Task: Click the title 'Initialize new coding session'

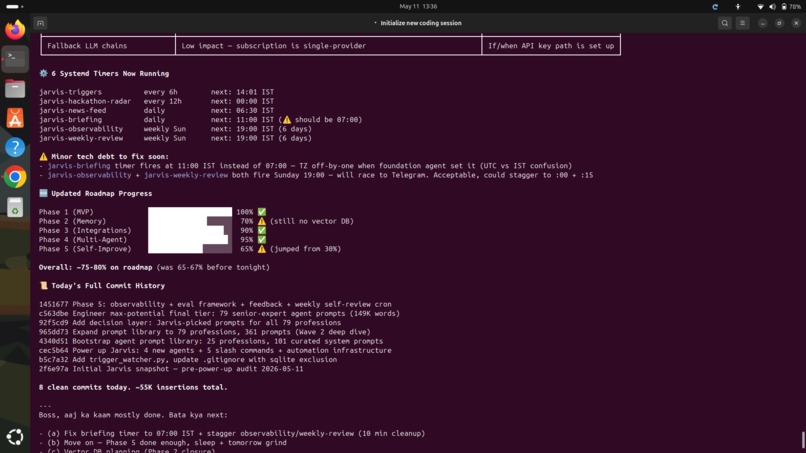Action: [420, 23]
